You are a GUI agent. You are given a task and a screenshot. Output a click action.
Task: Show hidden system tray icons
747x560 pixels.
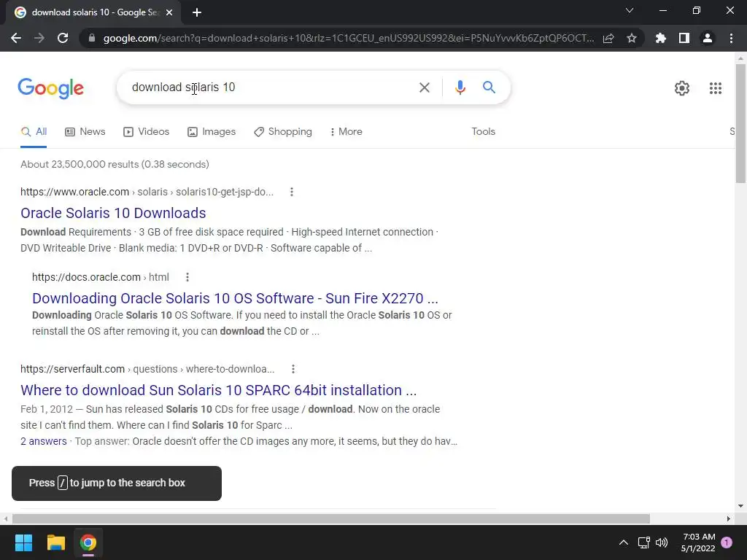point(623,542)
